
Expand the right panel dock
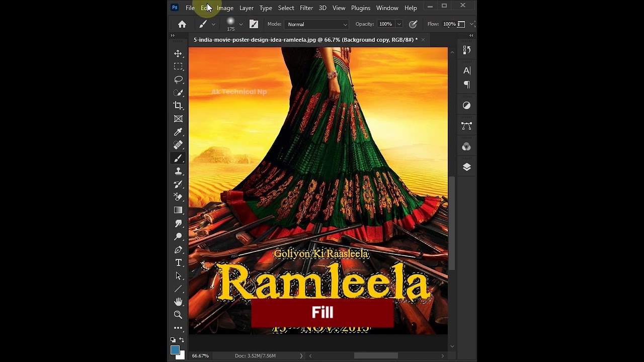(x=471, y=36)
